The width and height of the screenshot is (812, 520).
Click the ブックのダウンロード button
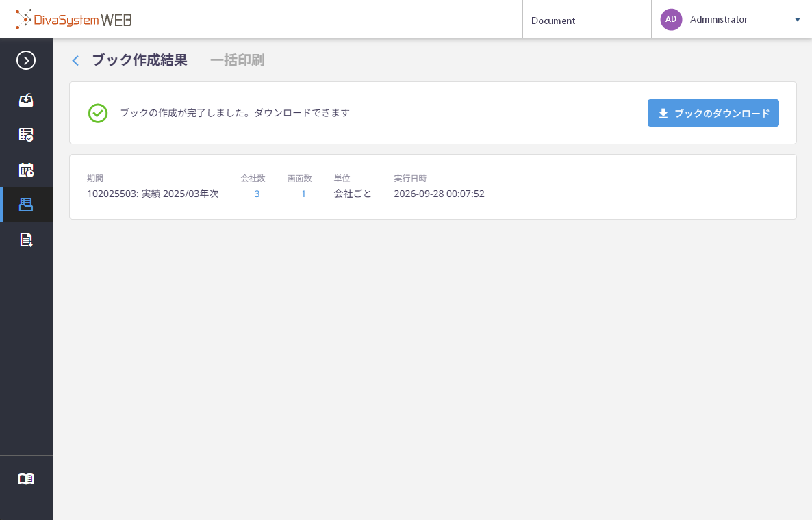point(713,113)
